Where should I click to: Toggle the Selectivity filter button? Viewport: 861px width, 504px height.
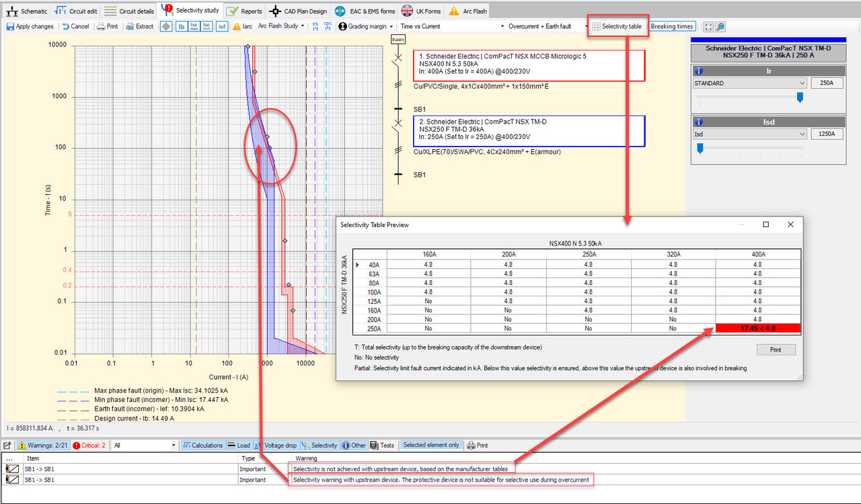click(320, 446)
